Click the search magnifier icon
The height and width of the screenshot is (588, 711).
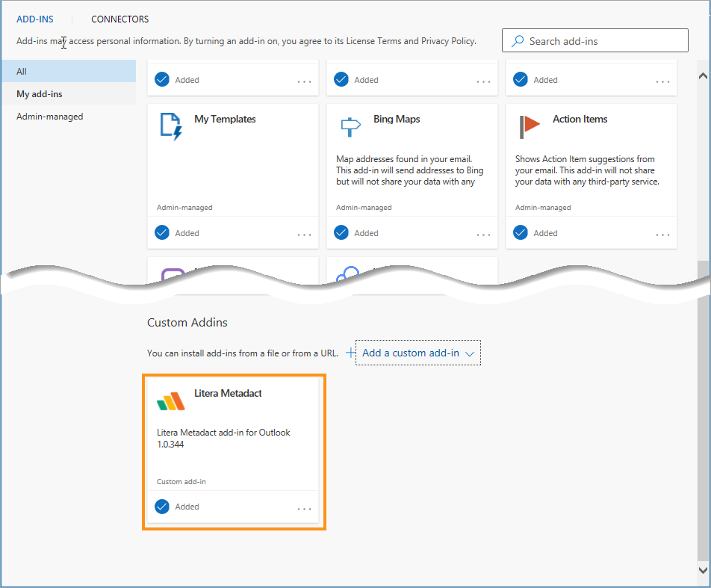[518, 41]
